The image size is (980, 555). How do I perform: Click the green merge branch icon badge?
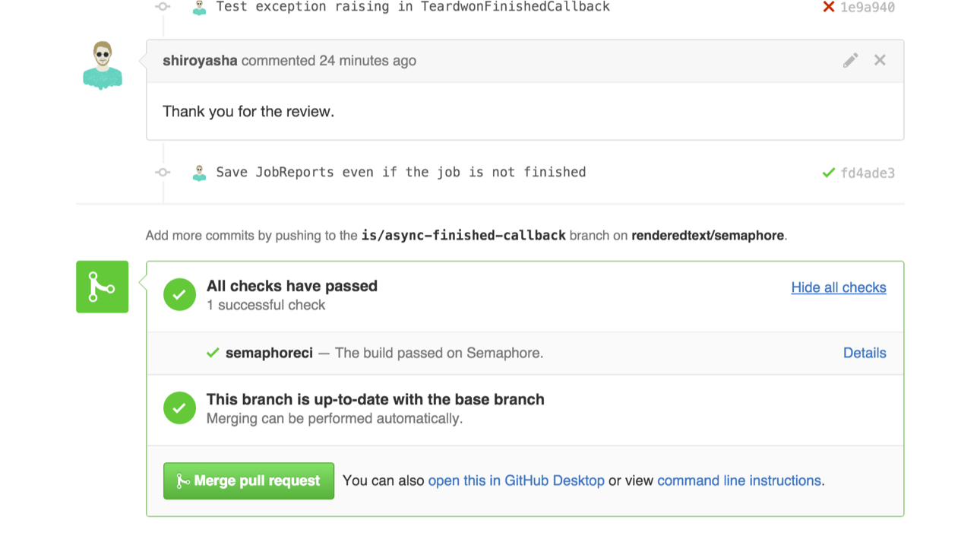[102, 287]
